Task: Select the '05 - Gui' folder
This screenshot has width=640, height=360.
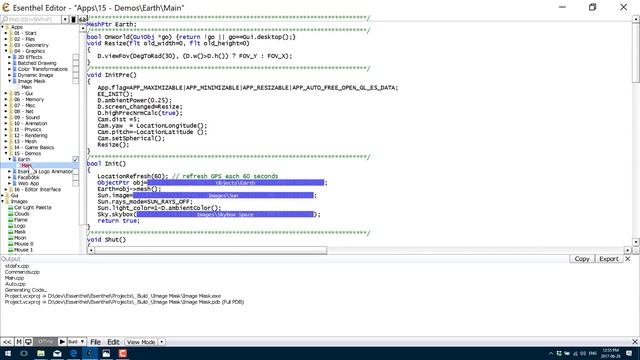Action: coord(23,93)
